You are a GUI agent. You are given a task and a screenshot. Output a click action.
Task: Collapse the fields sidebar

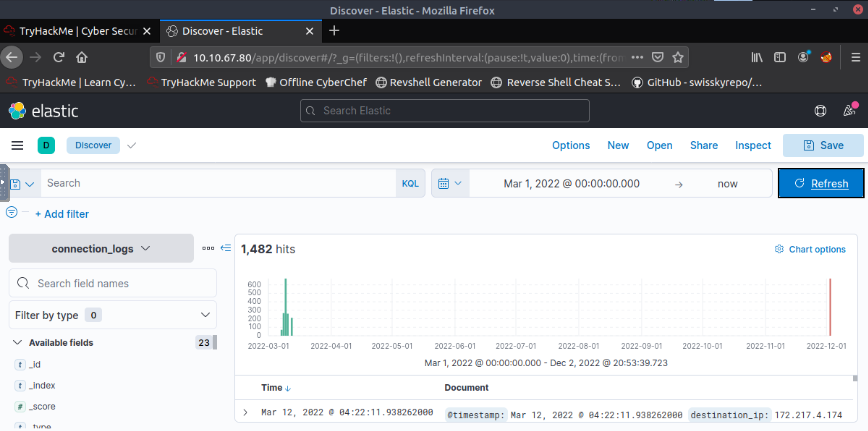226,248
